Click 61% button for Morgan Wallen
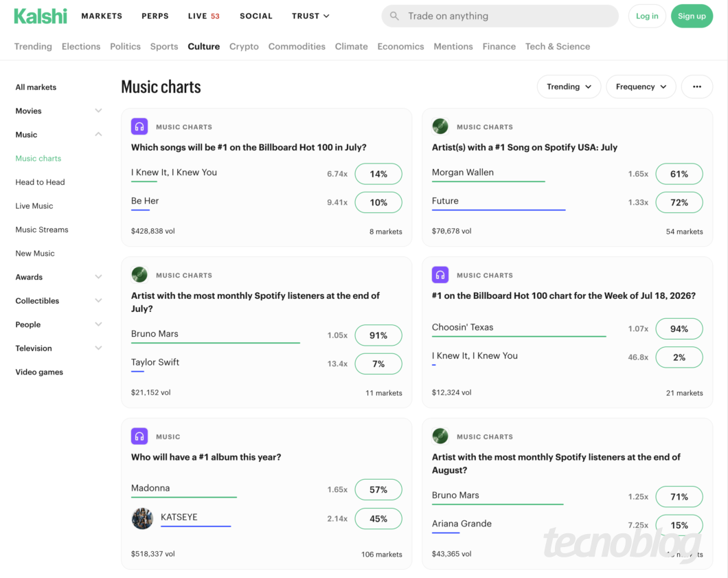 point(679,174)
